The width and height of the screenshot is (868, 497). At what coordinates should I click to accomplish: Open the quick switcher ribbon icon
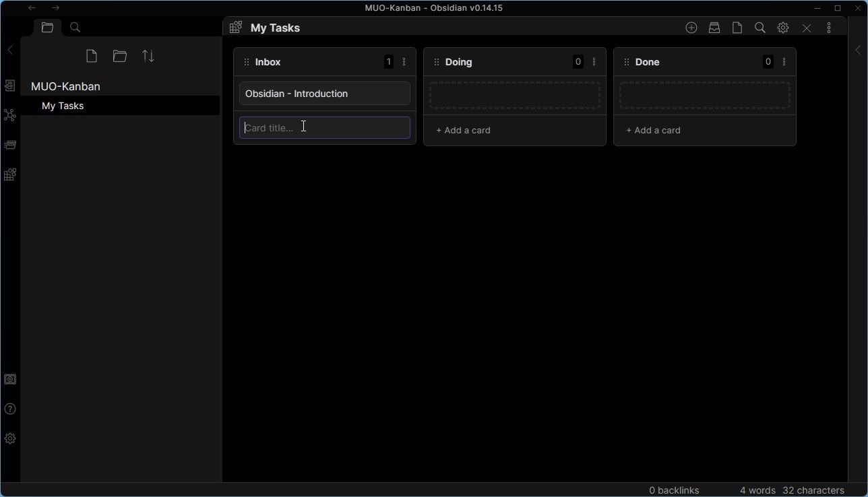point(10,86)
